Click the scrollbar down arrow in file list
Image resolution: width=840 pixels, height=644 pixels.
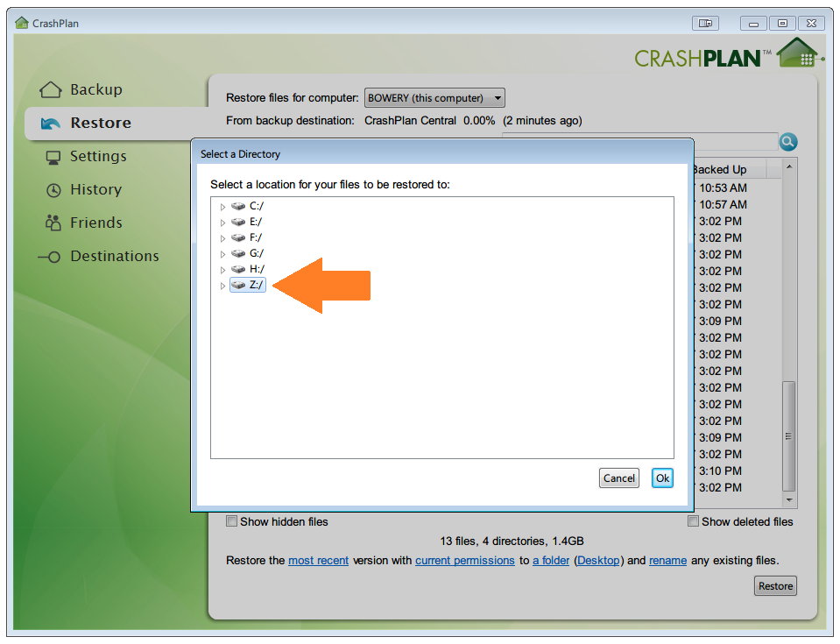789,500
